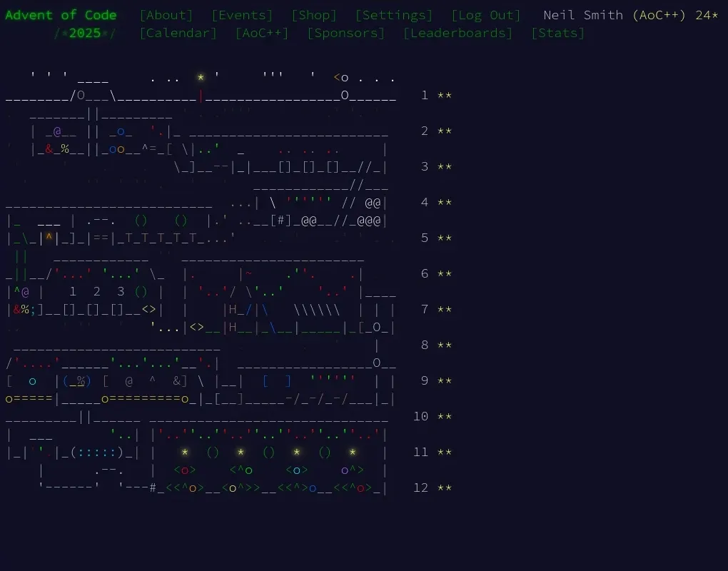Switch to the [Calendar] view

(x=178, y=32)
